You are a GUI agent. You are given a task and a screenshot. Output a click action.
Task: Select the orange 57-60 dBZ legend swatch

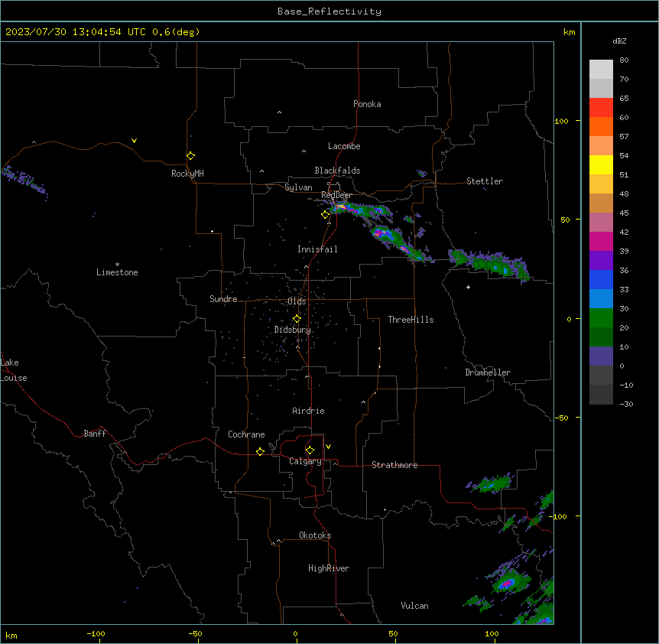point(601,126)
